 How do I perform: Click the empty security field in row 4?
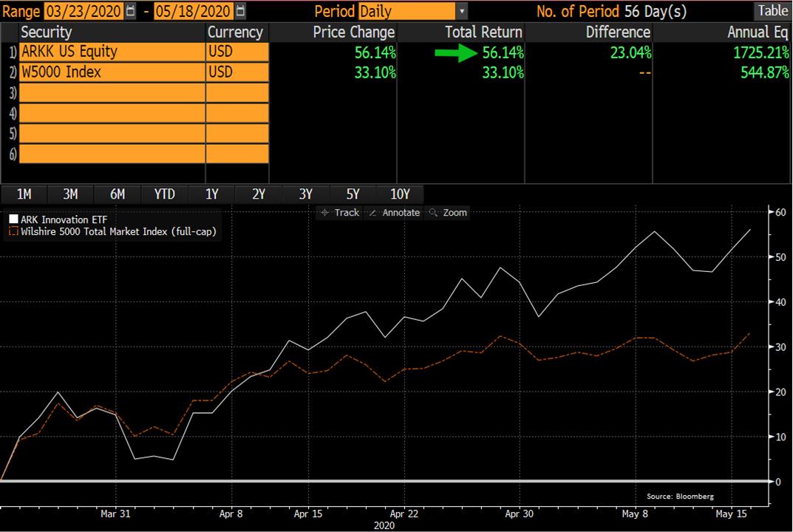tap(112, 113)
